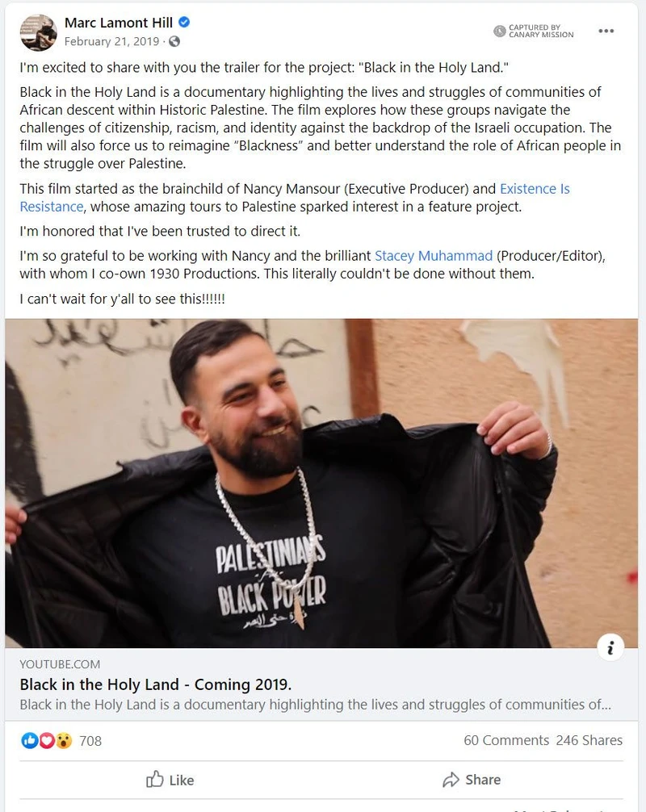
Task: Like the post with the Like button
Action: (170, 780)
